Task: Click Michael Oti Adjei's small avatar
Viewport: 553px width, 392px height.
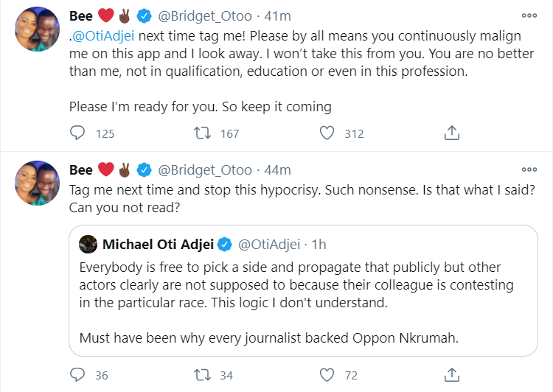Action: click(88, 244)
